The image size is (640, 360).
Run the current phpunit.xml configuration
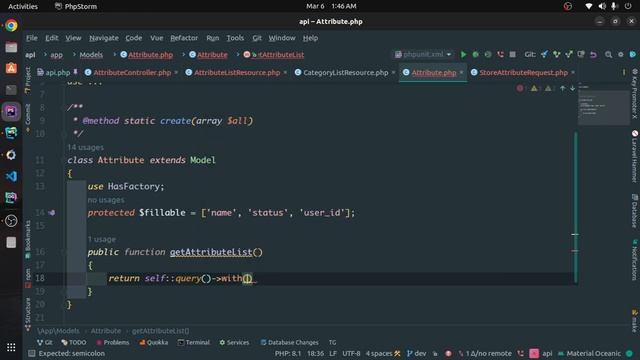click(463, 54)
